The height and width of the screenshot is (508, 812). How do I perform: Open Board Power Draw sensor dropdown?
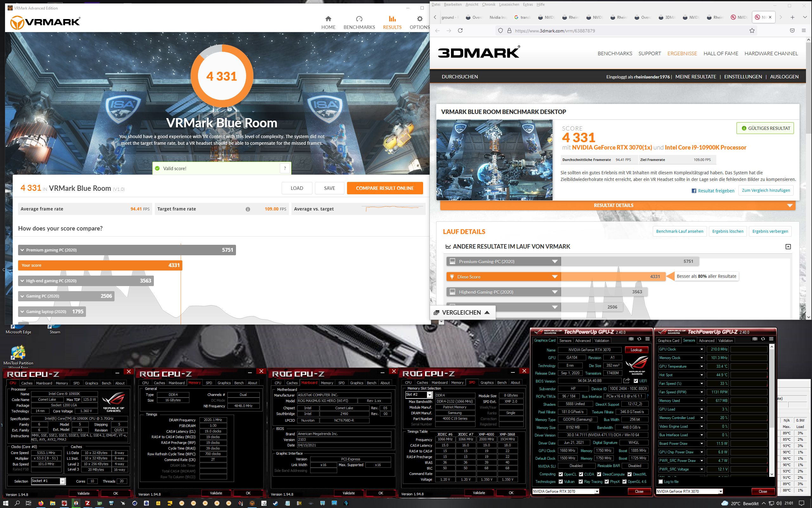click(x=701, y=444)
